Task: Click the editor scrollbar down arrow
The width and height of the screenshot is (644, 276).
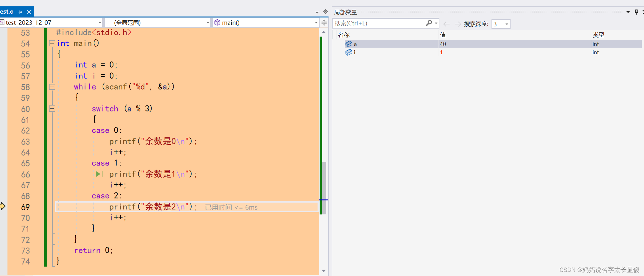Action: point(324,271)
